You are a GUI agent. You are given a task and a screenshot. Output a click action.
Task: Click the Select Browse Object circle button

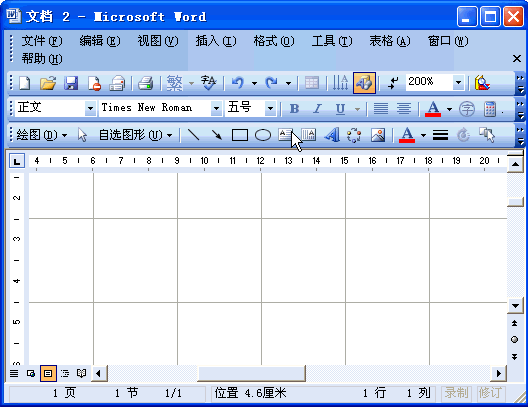click(x=515, y=339)
